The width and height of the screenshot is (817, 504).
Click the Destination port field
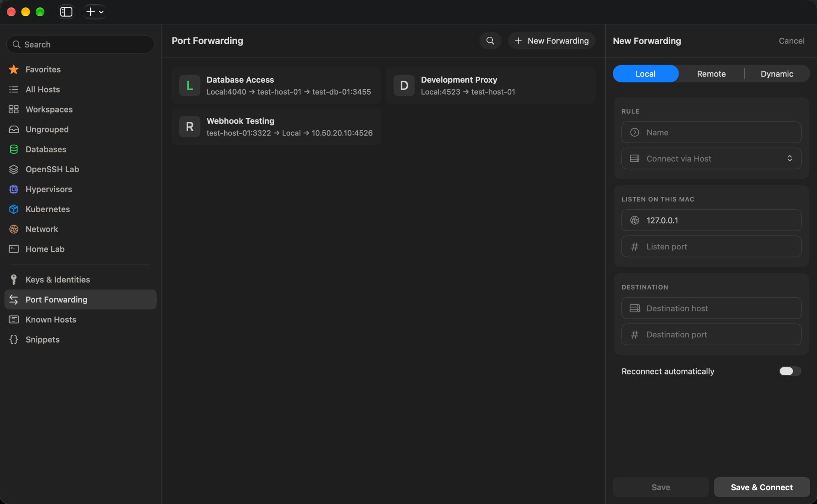(x=711, y=334)
